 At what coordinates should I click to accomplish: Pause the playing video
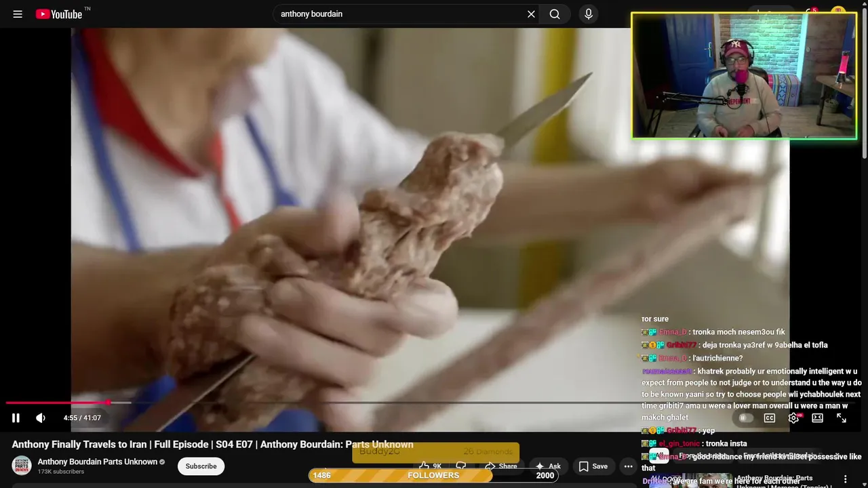16,418
